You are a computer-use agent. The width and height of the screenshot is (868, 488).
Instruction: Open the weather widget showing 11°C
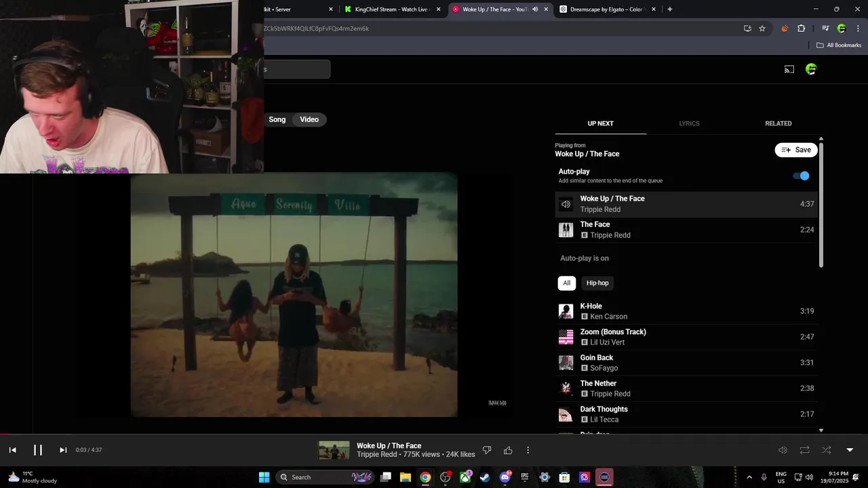point(33,477)
